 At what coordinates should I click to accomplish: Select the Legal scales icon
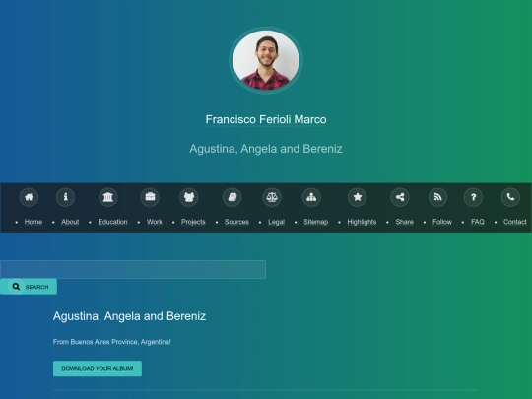pos(272,197)
